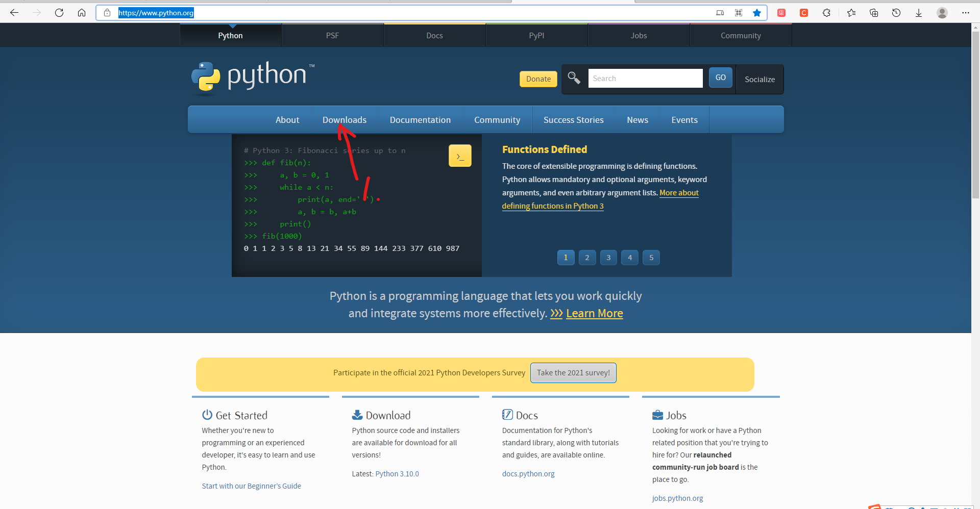980x509 pixels.
Task: Select the Python top tab
Action: click(x=231, y=35)
